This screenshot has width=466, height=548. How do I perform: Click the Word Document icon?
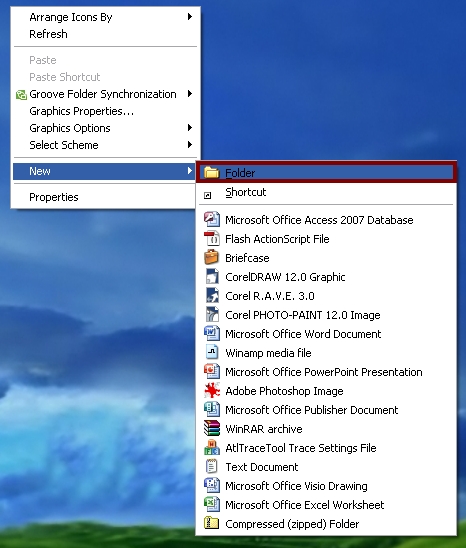click(212, 333)
